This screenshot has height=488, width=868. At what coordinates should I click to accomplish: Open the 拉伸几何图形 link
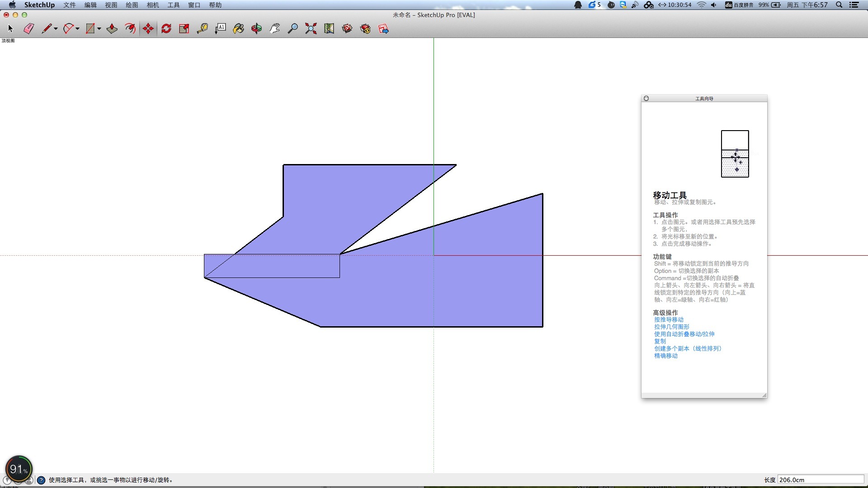671,327
